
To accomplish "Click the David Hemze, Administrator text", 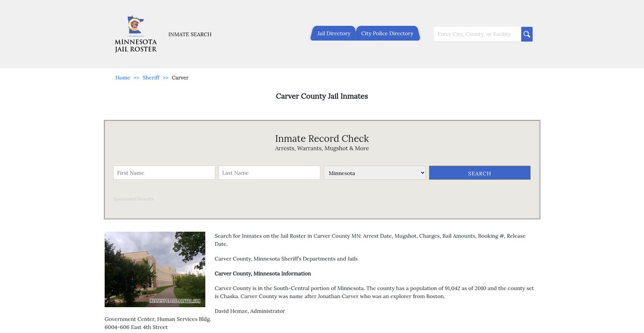I will (x=250, y=311).
